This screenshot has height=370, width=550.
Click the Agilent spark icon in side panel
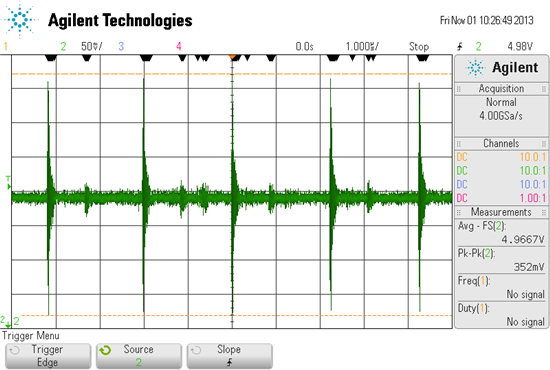475,67
